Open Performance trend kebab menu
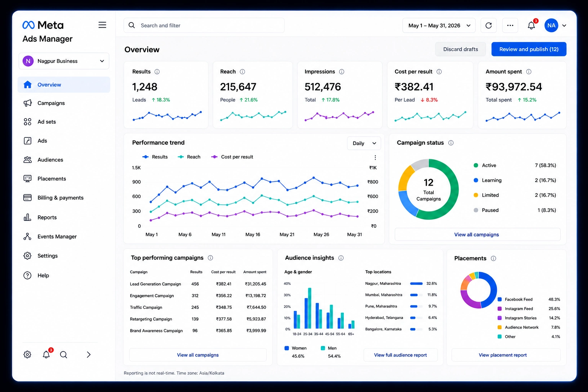 (375, 157)
